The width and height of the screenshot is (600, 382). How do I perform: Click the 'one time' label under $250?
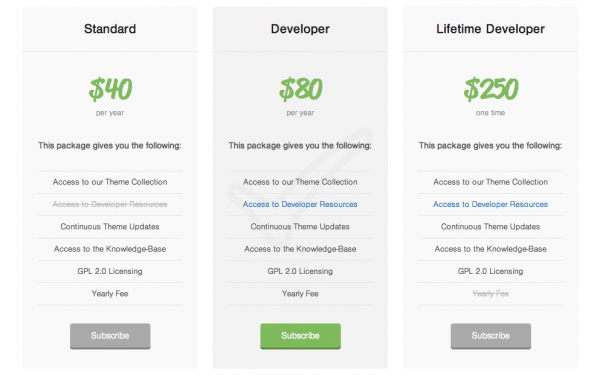[490, 113]
